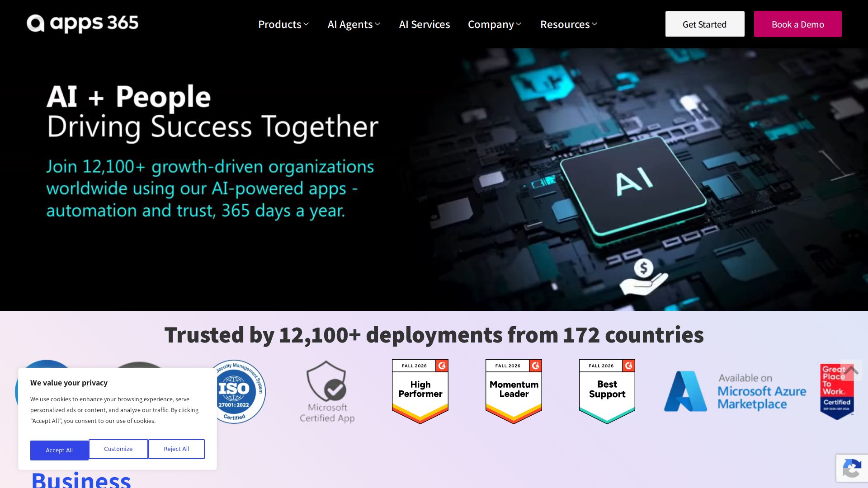Image resolution: width=868 pixels, height=488 pixels.
Task: Expand the Company dropdown chevron
Action: pos(519,24)
